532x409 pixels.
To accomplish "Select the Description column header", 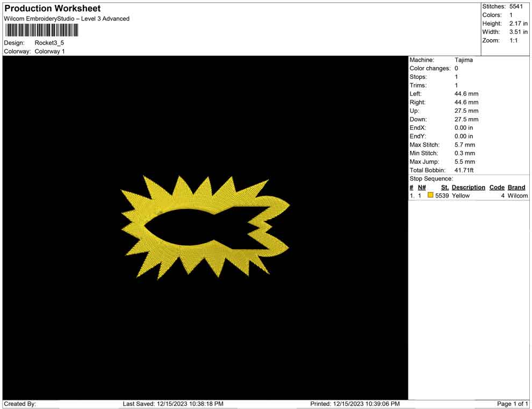I will (468, 187).
